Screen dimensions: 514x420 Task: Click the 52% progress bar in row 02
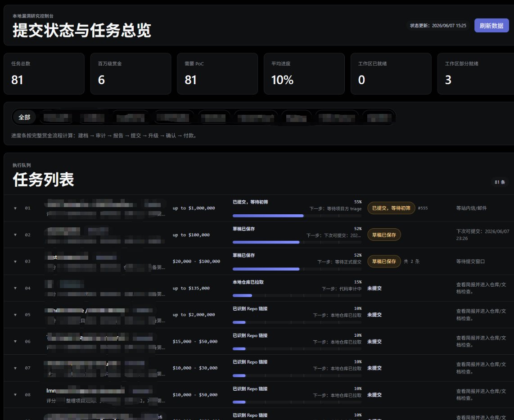[297, 242]
